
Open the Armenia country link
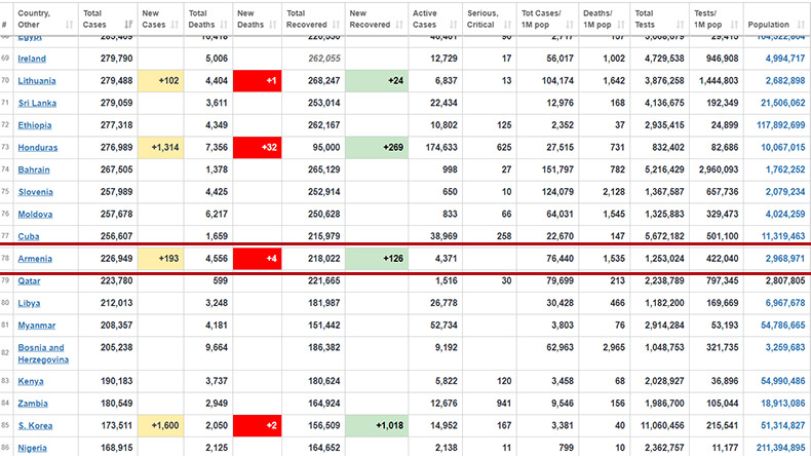(35, 259)
